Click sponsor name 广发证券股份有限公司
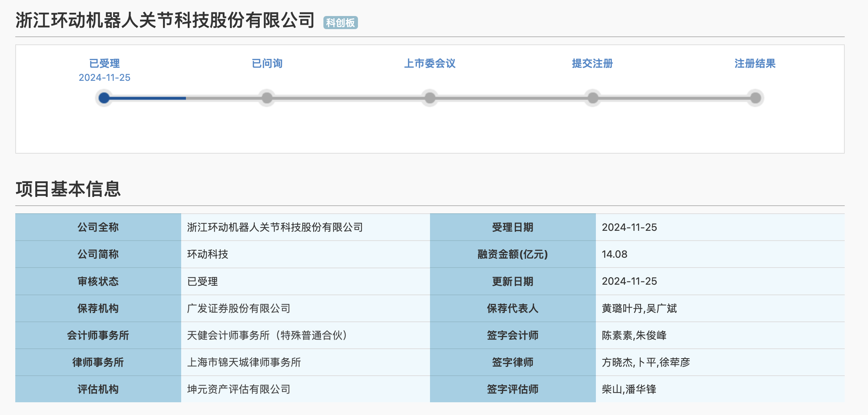Screen dimensions: 868x415 (239, 308)
